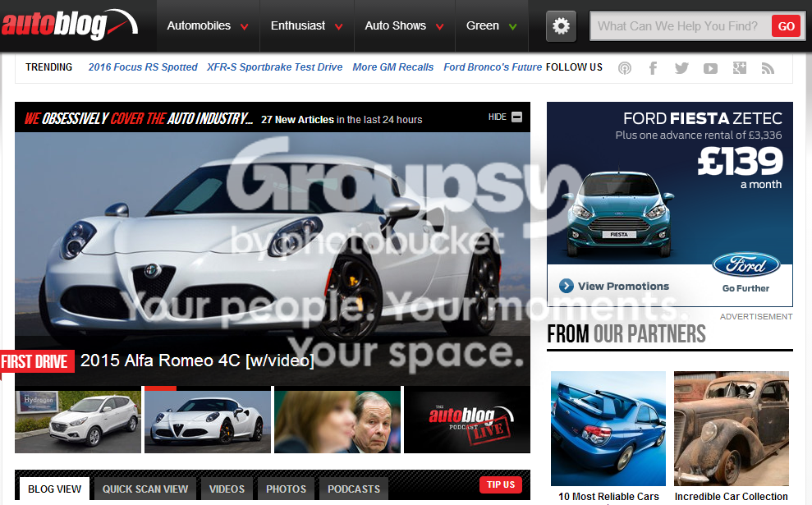The height and width of the screenshot is (505, 812).
Task: Open Autoblog's Google Plus icon
Action: click(740, 68)
